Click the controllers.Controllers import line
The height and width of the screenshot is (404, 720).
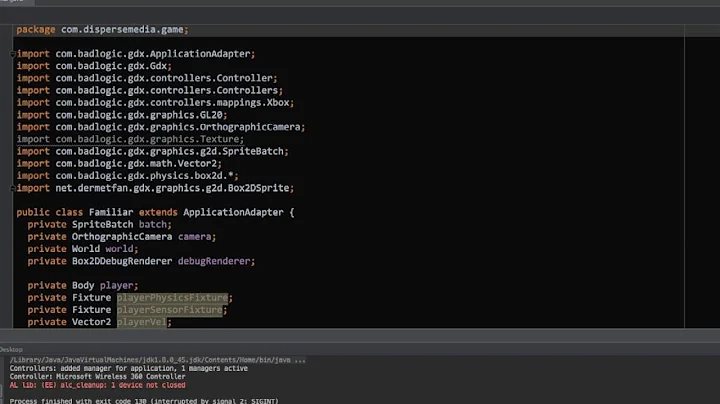[x=150, y=90]
